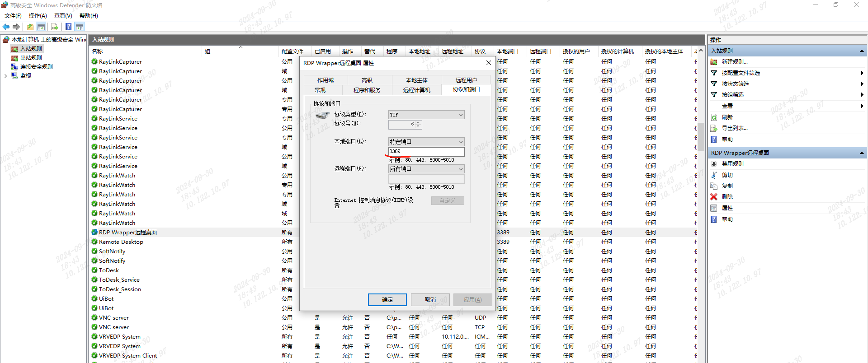Viewport: 868px width, 363px height.
Task: Open the 操作(A) menu
Action: click(38, 16)
